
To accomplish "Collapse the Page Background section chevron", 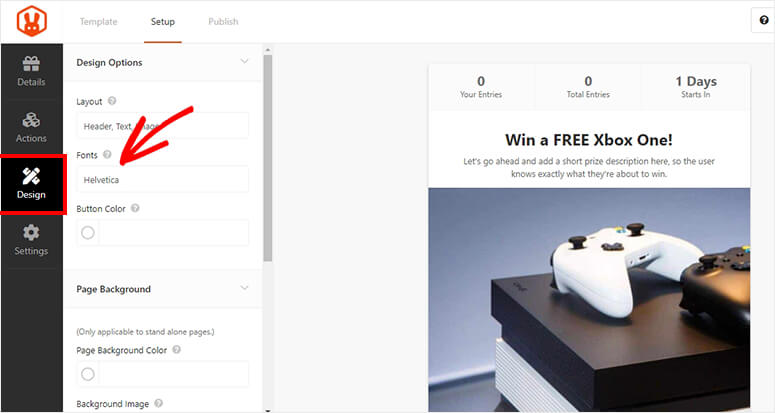I will (244, 288).
